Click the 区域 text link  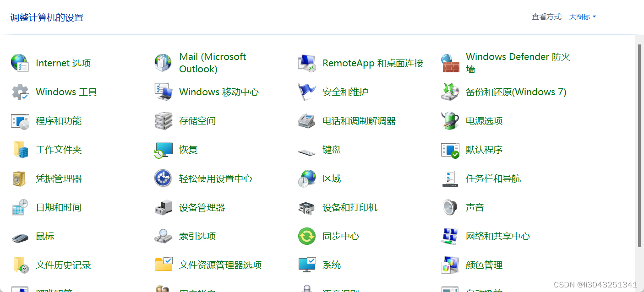coord(332,178)
